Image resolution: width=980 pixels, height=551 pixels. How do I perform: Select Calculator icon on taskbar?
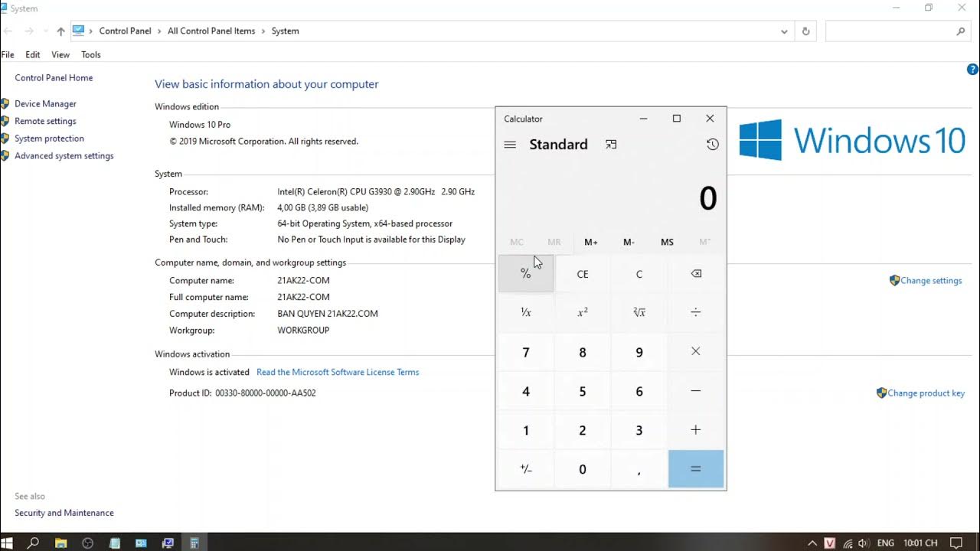[x=194, y=543]
